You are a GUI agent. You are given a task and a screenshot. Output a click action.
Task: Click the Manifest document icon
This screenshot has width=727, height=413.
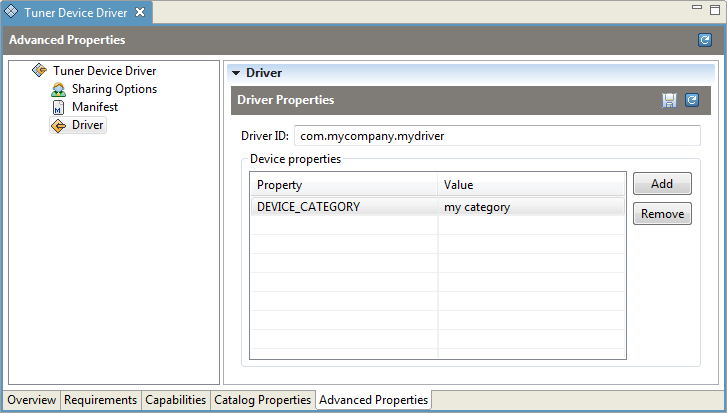point(58,107)
